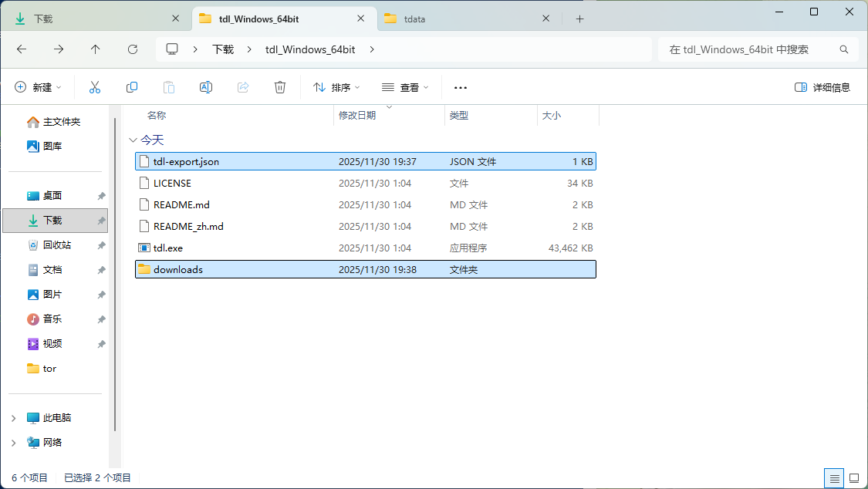Viewport: 868px width, 489px height.
Task: Click the 新建 new button
Action: [x=38, y=87]
